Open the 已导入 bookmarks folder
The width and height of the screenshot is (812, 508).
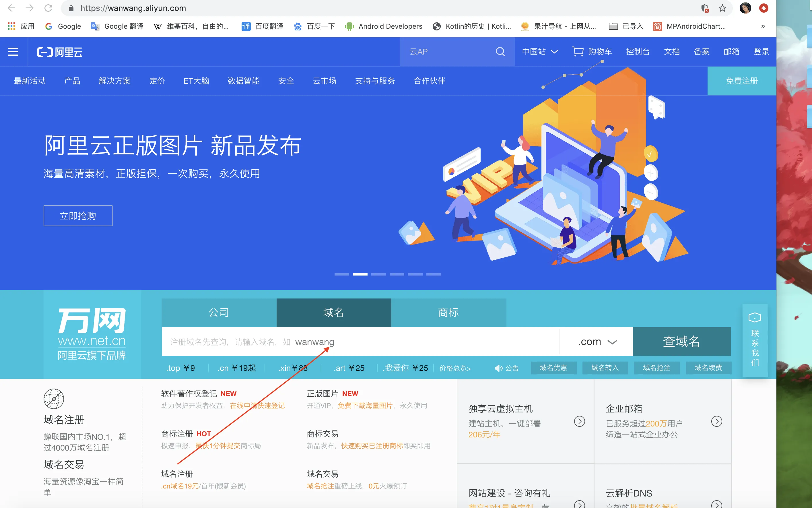coord(626,26)
